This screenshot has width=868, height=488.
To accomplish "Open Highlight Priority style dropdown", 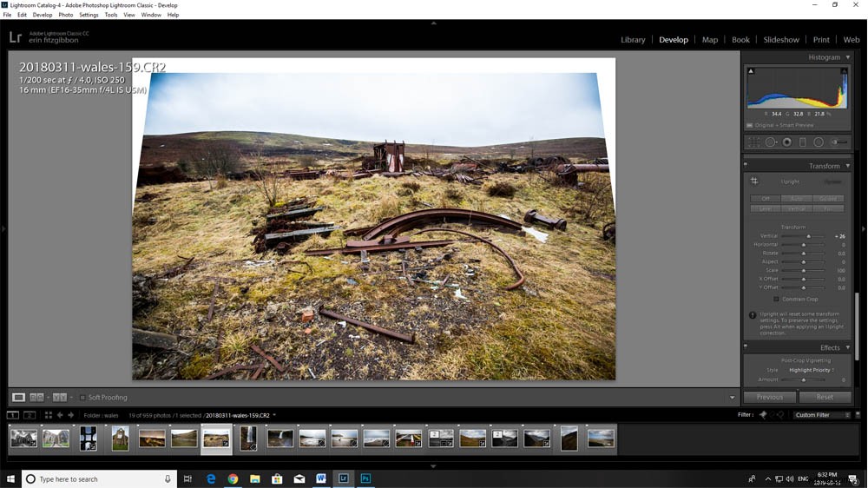I will (x=812, y=370).
